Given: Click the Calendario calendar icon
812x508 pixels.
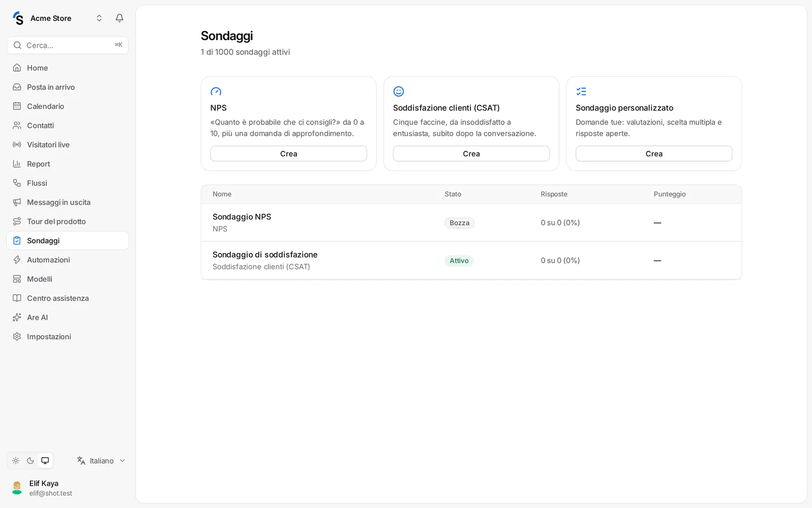Looking at the screenshot, I should (x=17, y=106).
